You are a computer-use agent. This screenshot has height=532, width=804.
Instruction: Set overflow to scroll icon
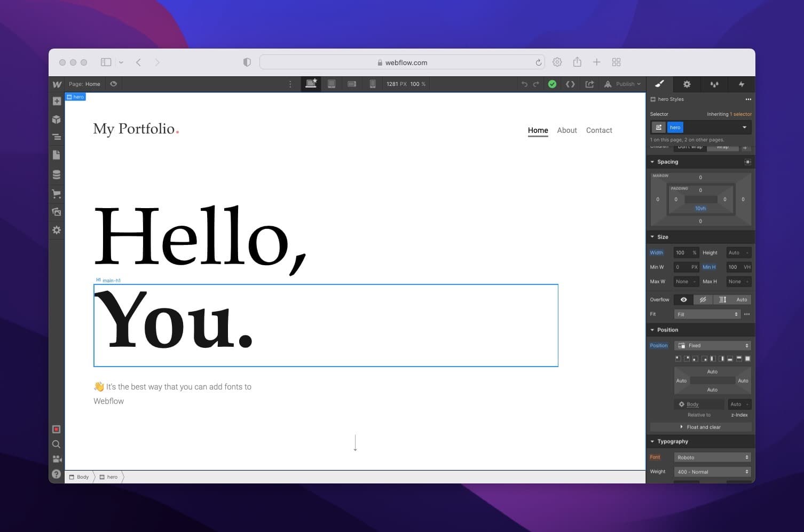coord(722,300)
